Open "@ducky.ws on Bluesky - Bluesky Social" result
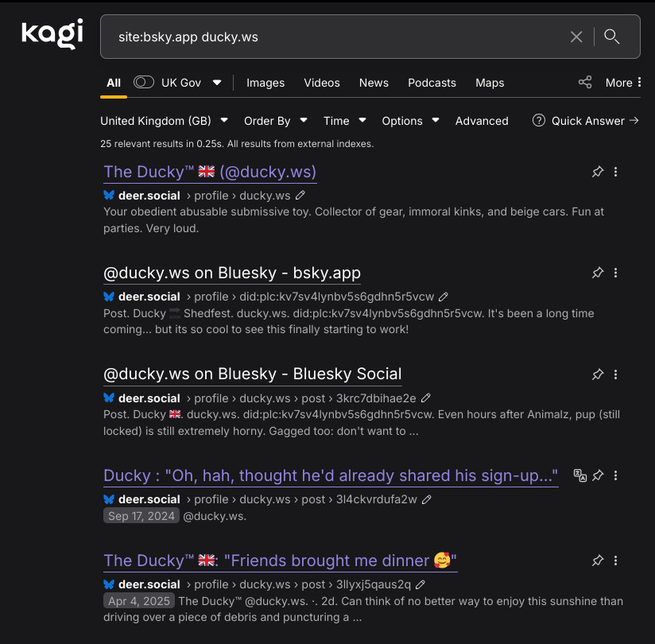 [x=252, y=374]
